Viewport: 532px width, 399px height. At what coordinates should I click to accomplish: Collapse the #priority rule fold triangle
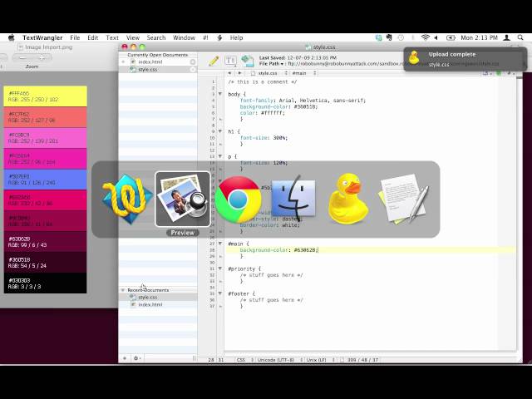click(220, 268)
